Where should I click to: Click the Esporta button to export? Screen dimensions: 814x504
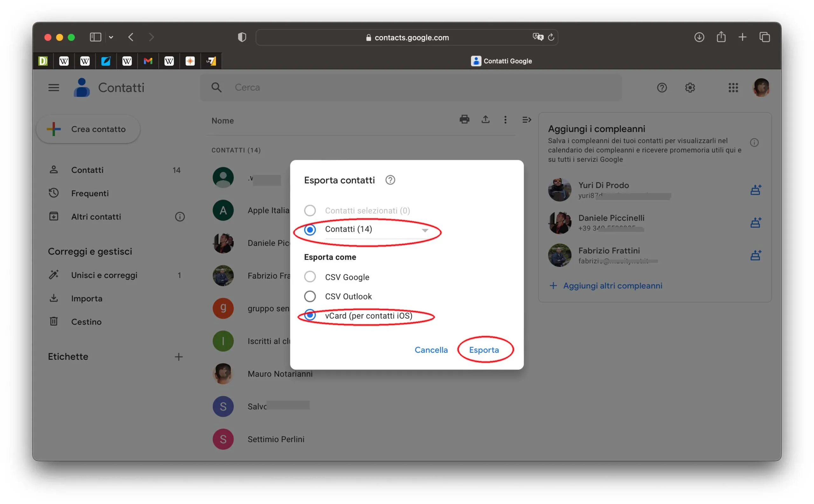pyautogui.click(x=484, y=350)
